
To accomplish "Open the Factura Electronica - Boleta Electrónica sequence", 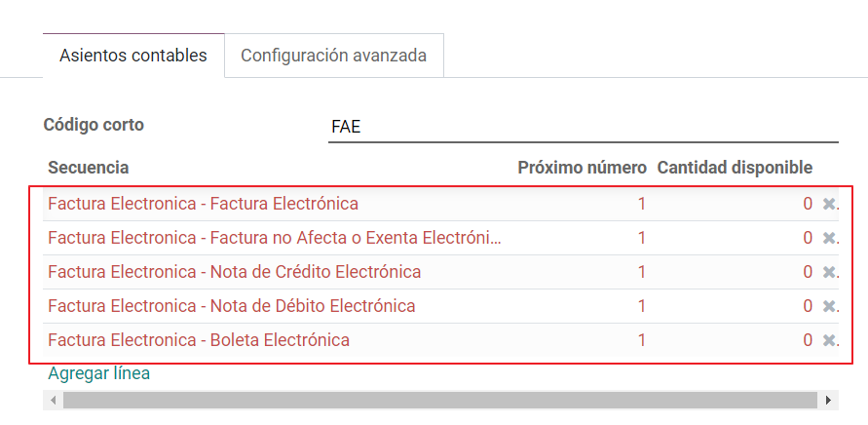I will click(199, 339).
